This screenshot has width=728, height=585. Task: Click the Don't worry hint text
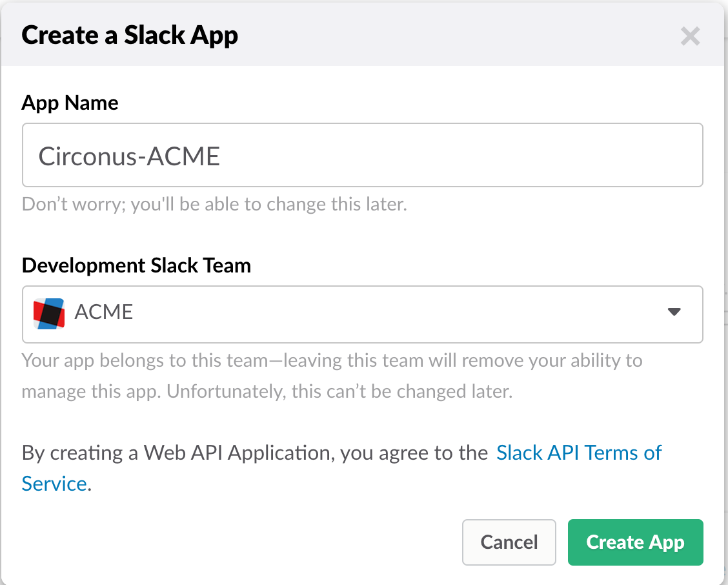(x=214, y=205)
